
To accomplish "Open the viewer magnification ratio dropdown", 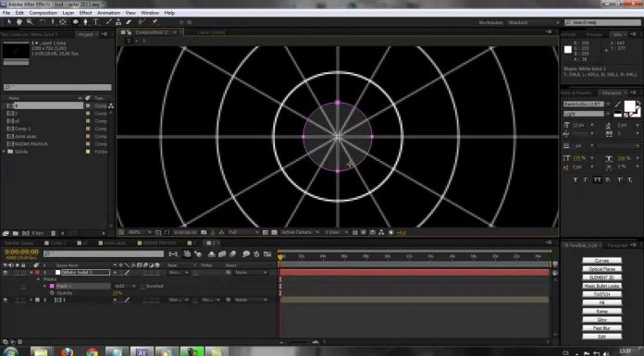I will click(x=140, y=232).
